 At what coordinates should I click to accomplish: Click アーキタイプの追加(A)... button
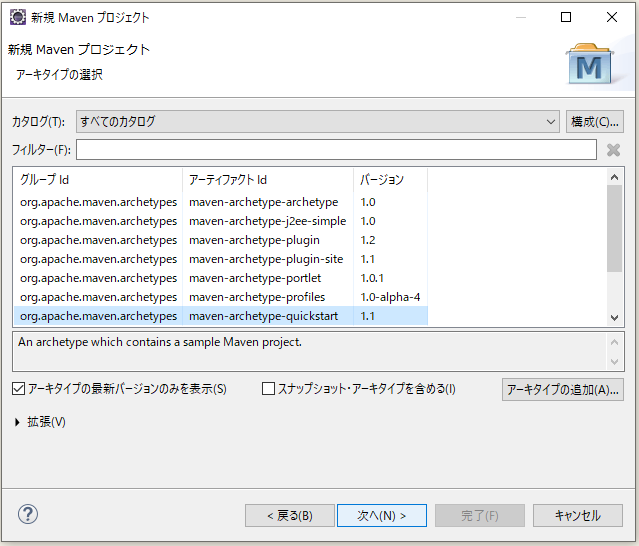563,390
